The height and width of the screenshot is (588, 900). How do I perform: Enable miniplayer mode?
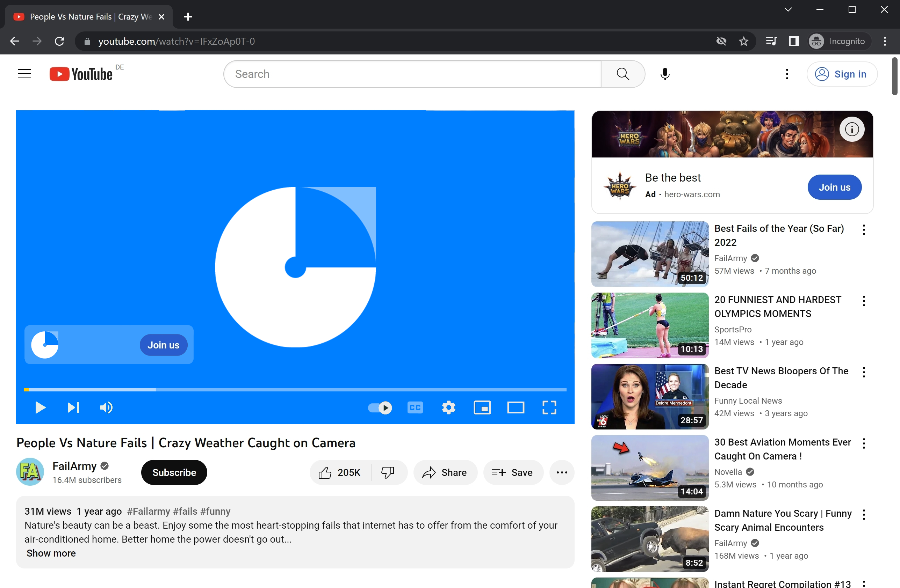(x=482, y=408)
